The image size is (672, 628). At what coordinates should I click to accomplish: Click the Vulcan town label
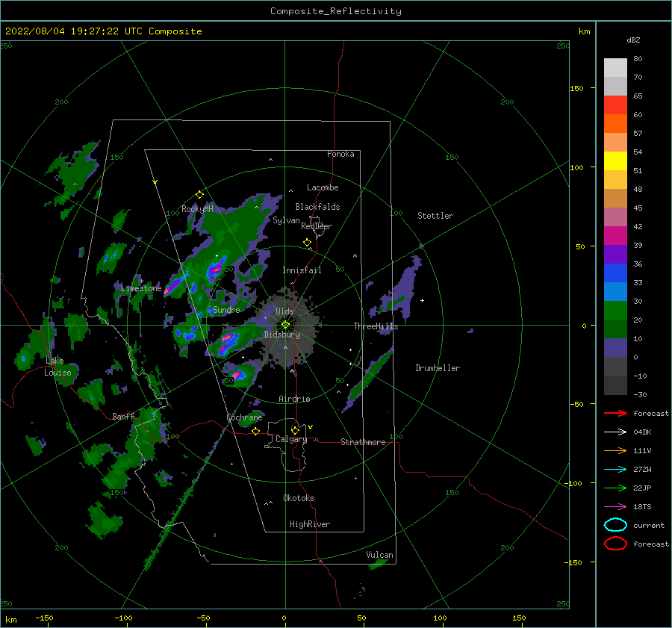pyautogui.click(x=380, y=555)
